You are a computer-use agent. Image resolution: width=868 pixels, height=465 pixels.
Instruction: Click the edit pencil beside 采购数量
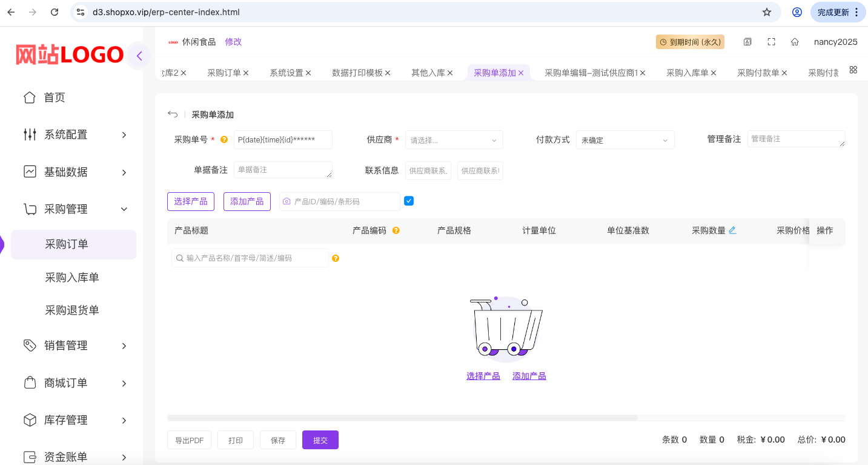click(732, 230)
